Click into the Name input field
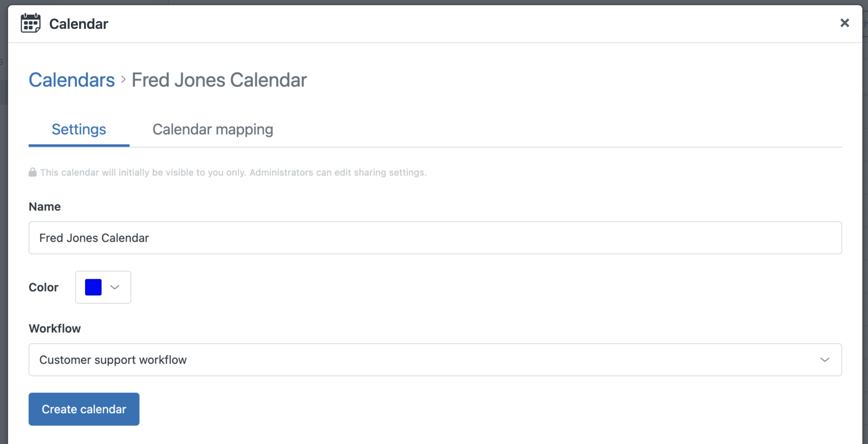This screenshot has height=444, width=868. click(x=435, y=238)
